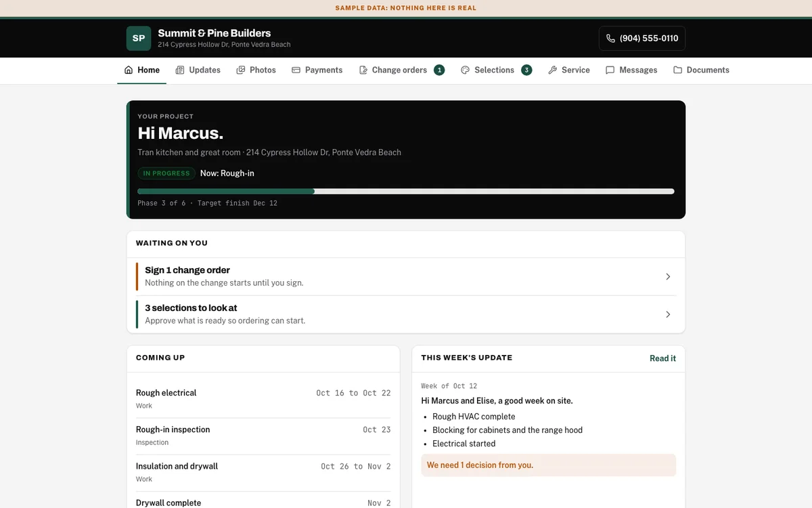Click the Change orders count badge

[x=439, y=70]
